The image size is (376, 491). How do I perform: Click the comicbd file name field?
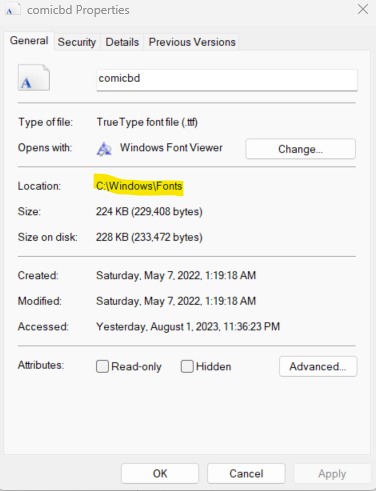227,80
